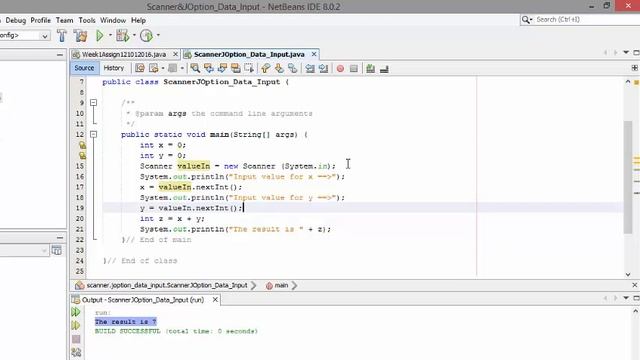Click the editor scroll down arrow
640x360 pixels.
[x=628, y=274]
